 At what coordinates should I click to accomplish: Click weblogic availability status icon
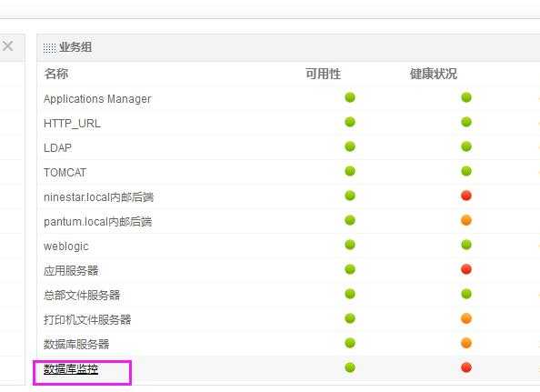pos(350,245)
